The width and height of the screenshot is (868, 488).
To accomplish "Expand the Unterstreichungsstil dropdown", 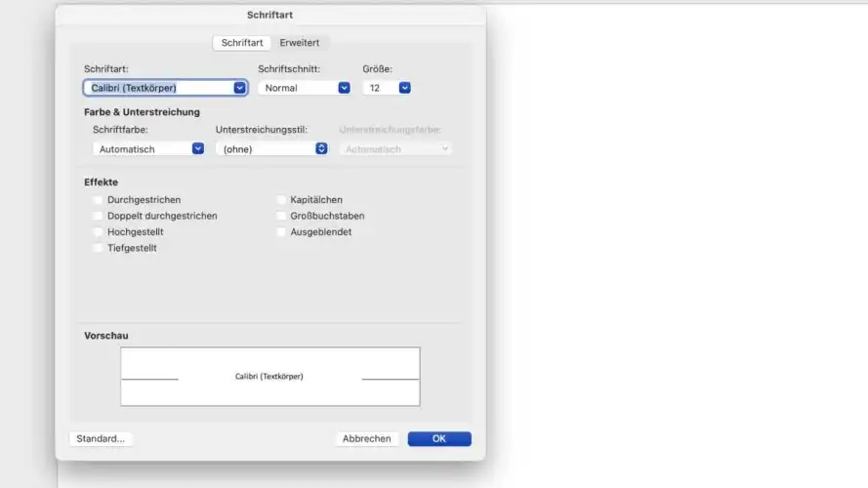I will tap(320, 149).
